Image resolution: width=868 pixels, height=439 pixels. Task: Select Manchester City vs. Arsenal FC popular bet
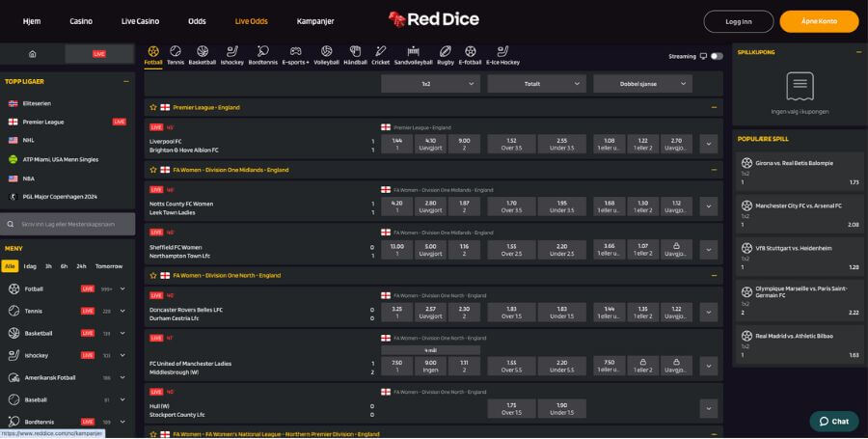click(x=800, y=214)
